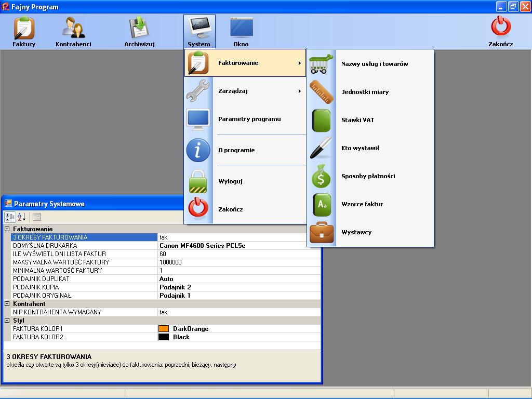Screen dimensions: 532x399
Task: Select Stawki VAT submenu entry
Action: point(357,120)
